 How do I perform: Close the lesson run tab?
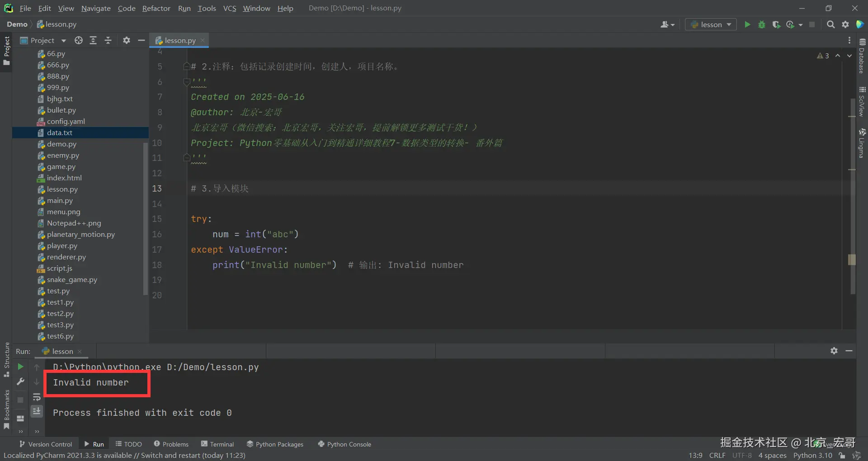80,351
